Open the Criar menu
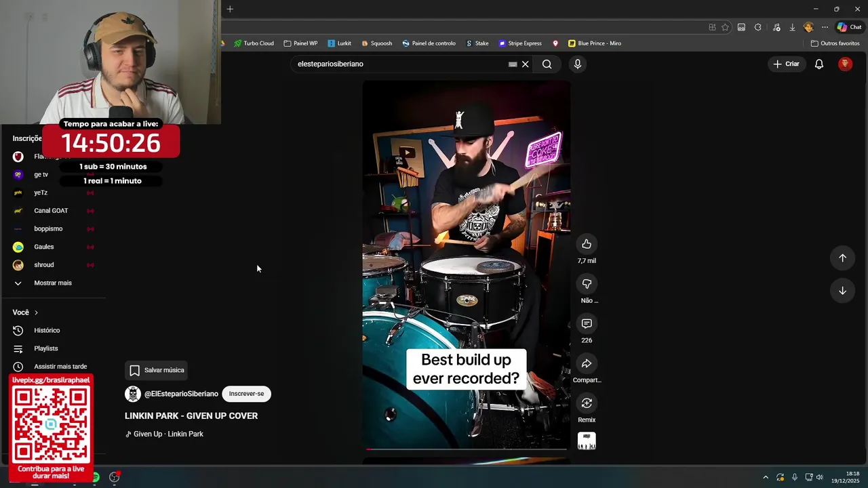 [786, 64]
